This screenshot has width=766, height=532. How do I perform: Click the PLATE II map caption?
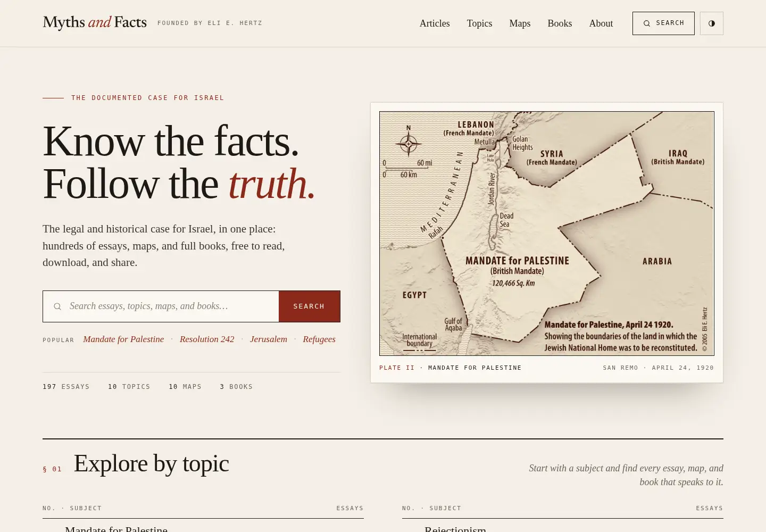[450, 368]
